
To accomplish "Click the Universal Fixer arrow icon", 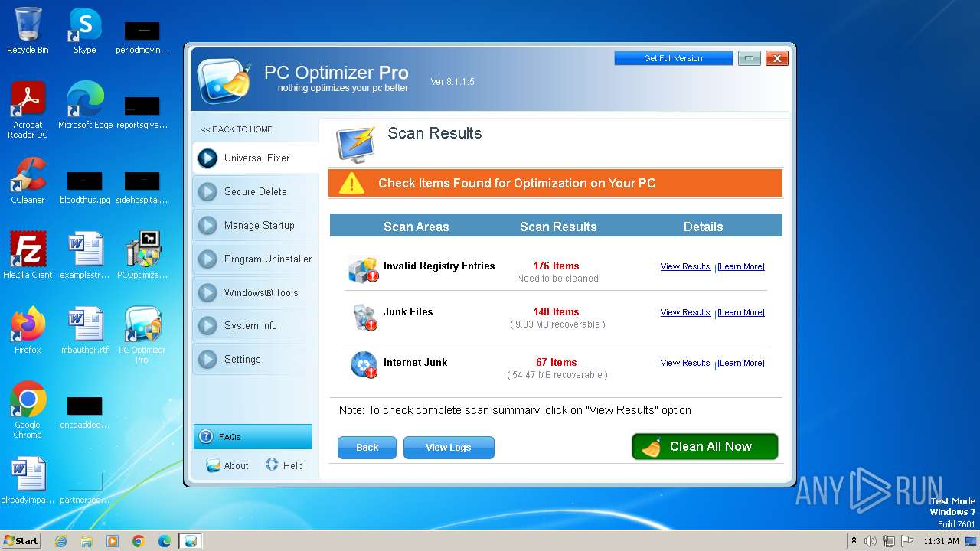I will pyautogui.click(x=207, y=158).
